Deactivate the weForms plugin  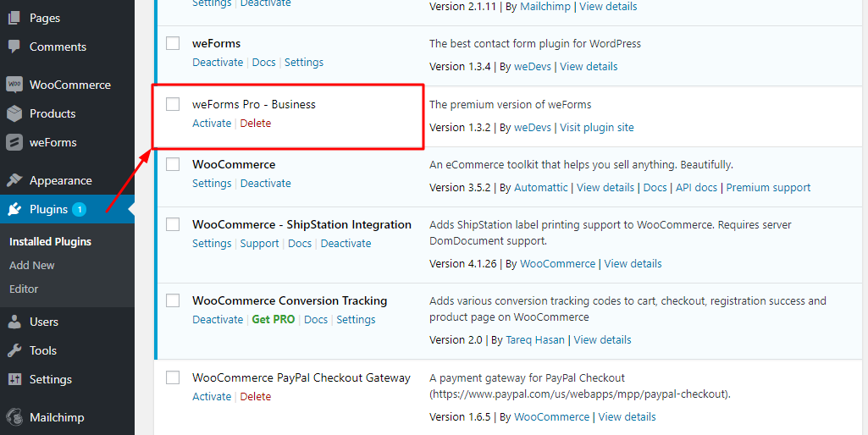(218, 63)
